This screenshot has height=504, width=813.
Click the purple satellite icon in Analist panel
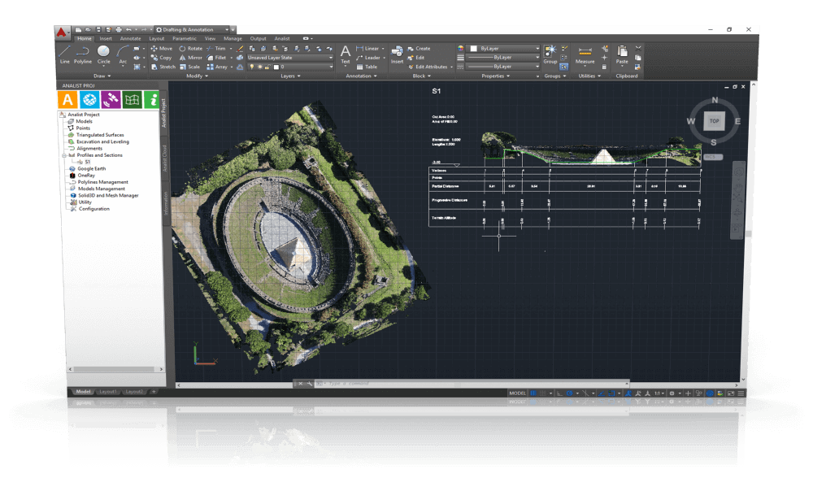coord(111,99)
